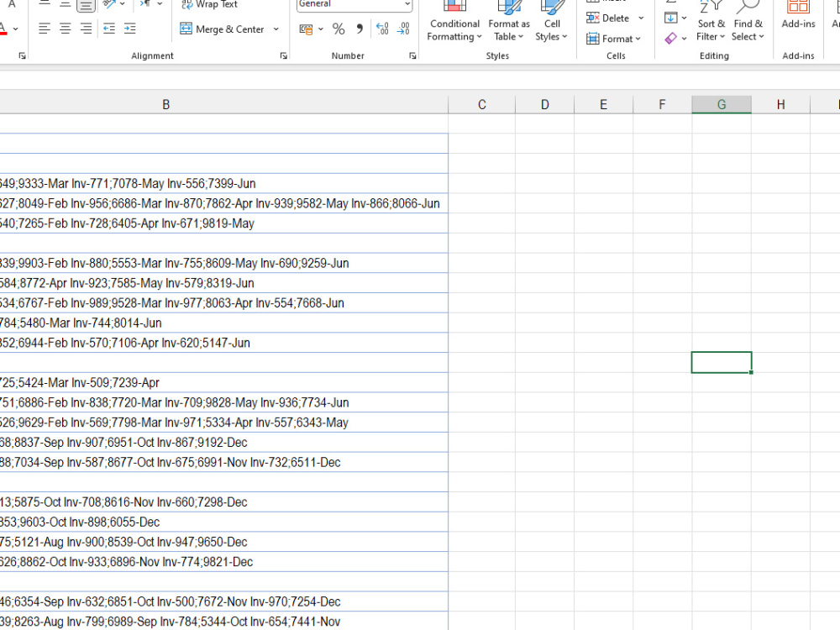Select column G header

coord(722,105)
